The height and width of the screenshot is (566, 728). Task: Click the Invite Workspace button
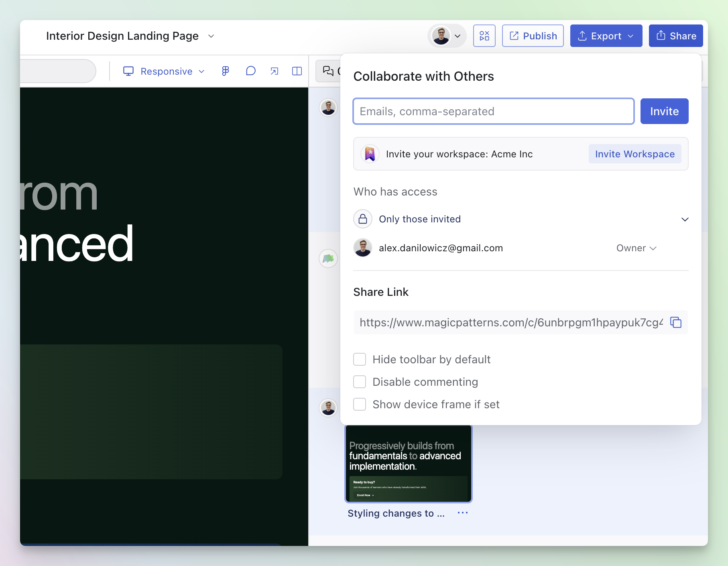click(634, 154)
